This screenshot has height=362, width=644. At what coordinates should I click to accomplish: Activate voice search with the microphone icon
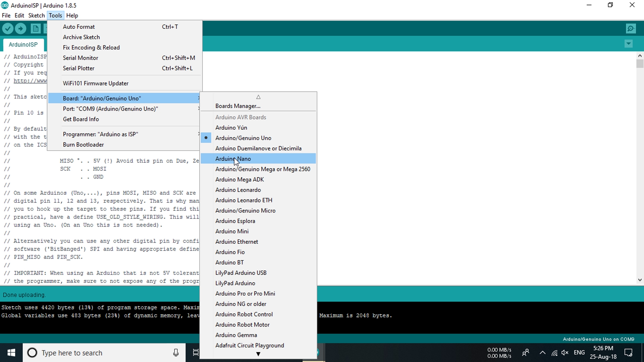tap(175, 353)
